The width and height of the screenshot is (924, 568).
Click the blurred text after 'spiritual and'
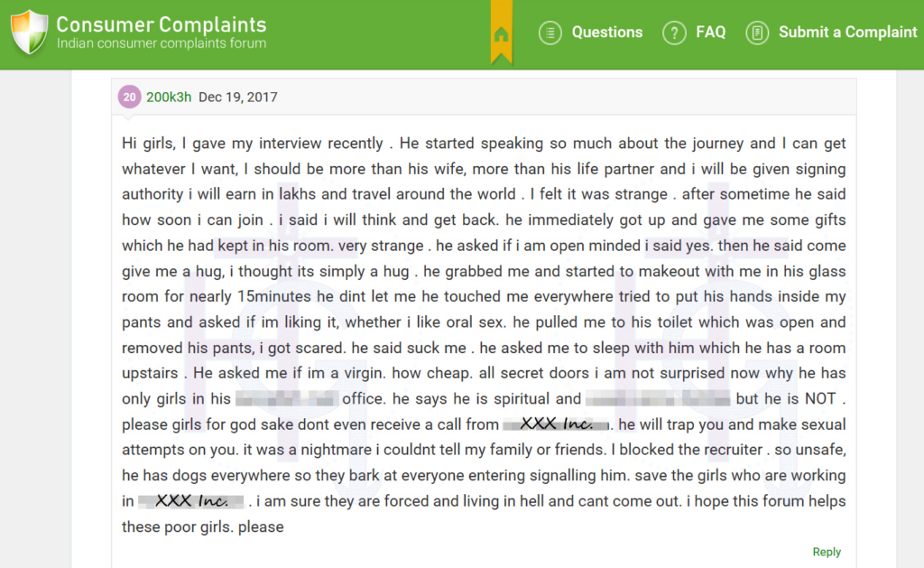coord(658,399)
